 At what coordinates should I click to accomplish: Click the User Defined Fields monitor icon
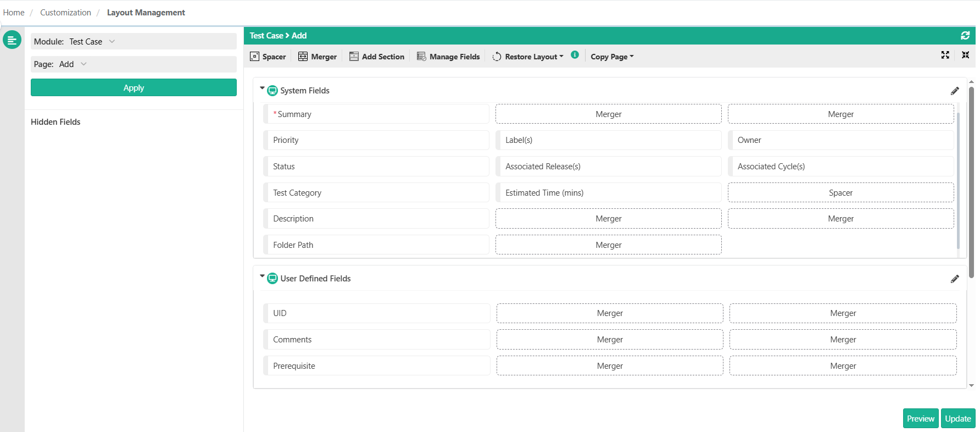272,279
